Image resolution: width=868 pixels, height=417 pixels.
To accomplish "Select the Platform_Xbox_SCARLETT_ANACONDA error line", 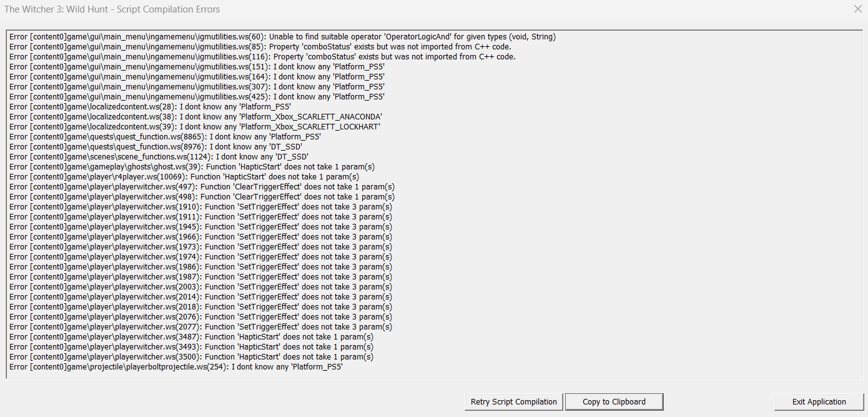I will pyautogui.click(x=195, y=117).
